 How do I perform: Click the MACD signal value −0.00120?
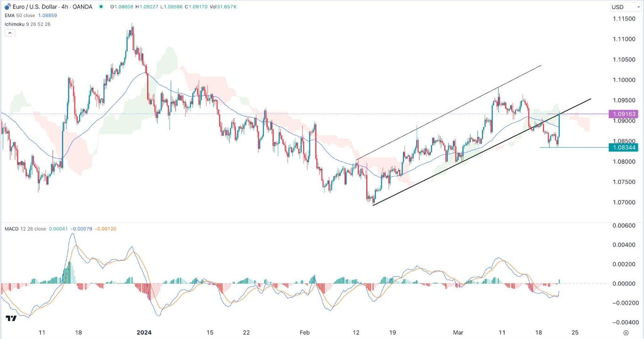[105, 229]
